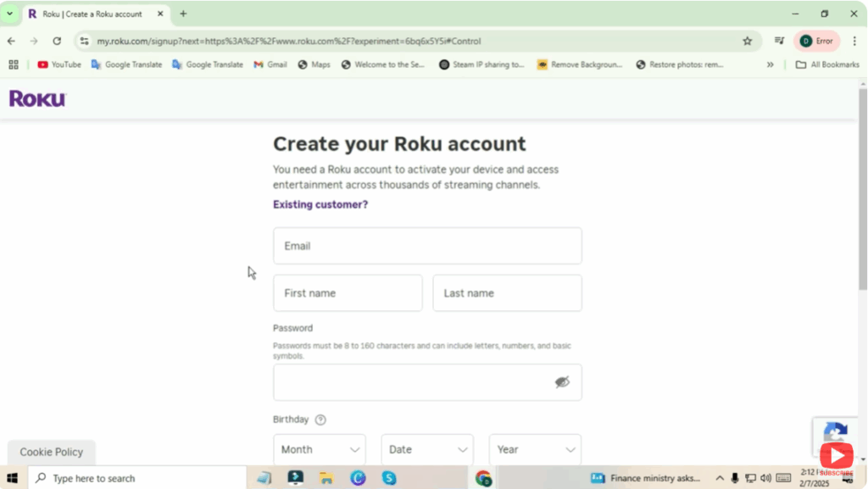Launch Skype from the taskbar
Viewport: 868px width, 489px height.
(389, 477)
